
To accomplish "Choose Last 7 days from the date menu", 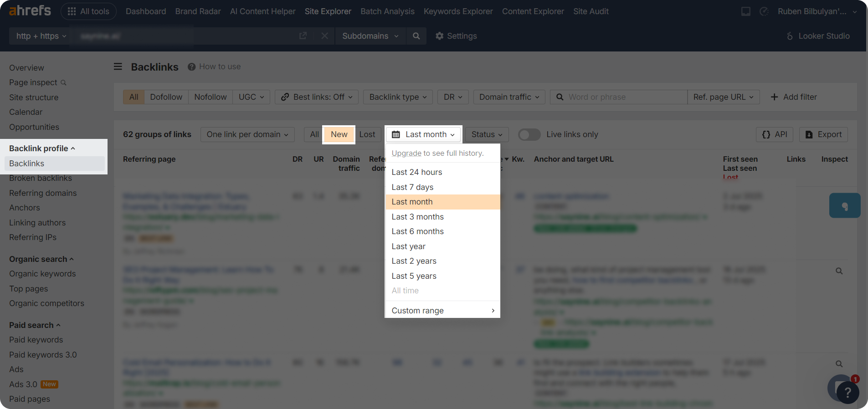I will click(442, 187).
